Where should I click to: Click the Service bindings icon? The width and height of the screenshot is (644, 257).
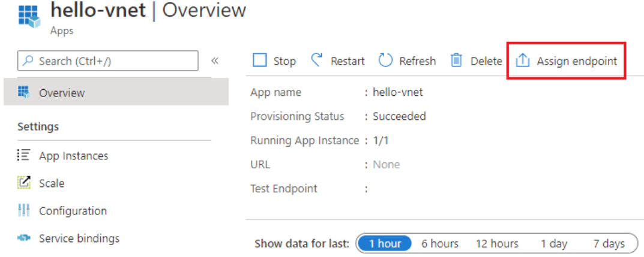coord(23,238)
